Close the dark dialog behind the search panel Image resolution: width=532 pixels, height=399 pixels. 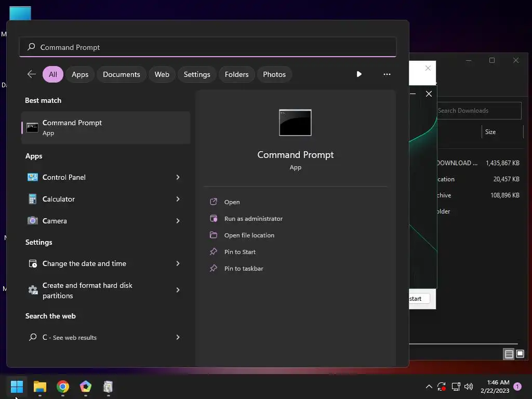429,94
